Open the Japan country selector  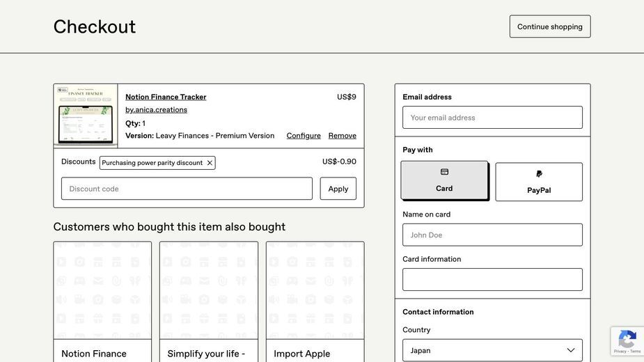coord(492,350)
